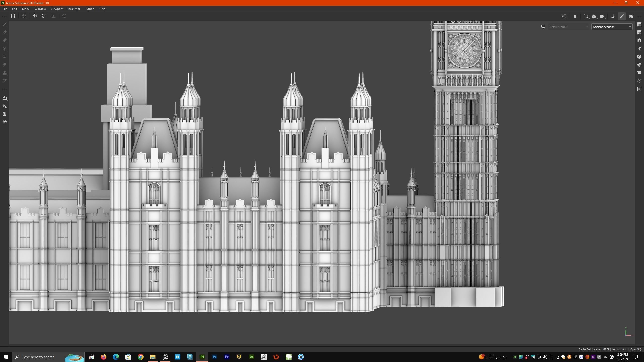Open the Layers panel icon
644x362 pixels.
point(639,40)
